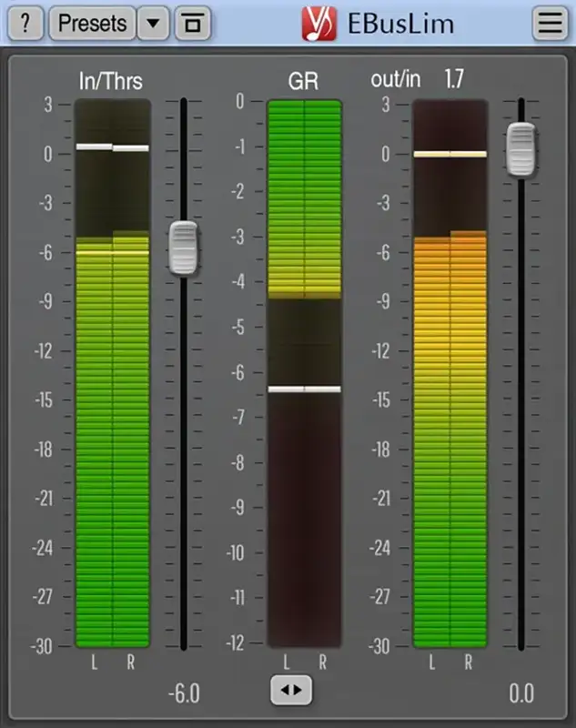Screen dimensions: 576x728
Task: Toggle the GR left-right arrows button
Action: 291,690
